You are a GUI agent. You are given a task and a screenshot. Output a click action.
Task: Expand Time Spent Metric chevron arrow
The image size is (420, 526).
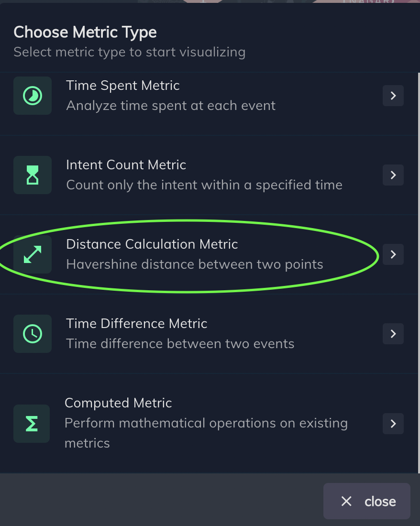tap(393, 96)
